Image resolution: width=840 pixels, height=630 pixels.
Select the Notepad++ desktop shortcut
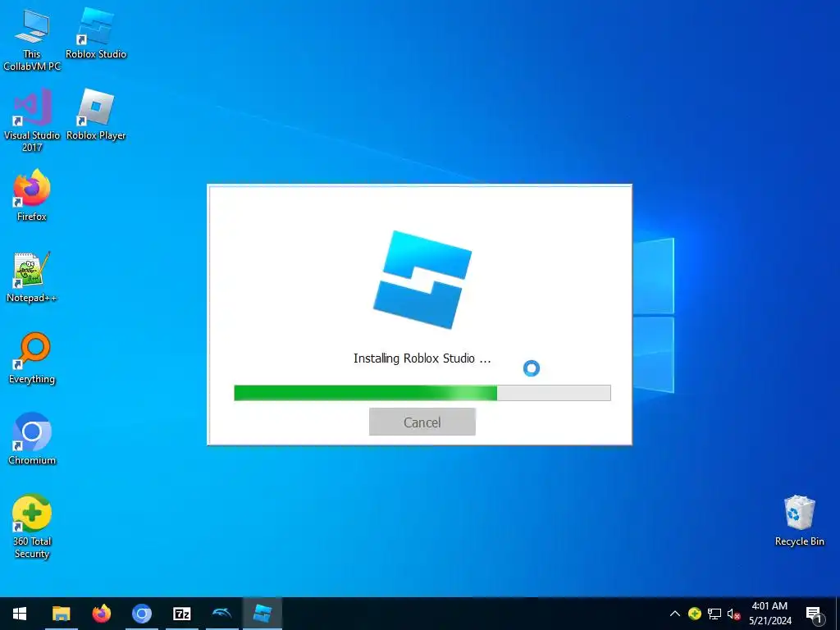point(32,277)
